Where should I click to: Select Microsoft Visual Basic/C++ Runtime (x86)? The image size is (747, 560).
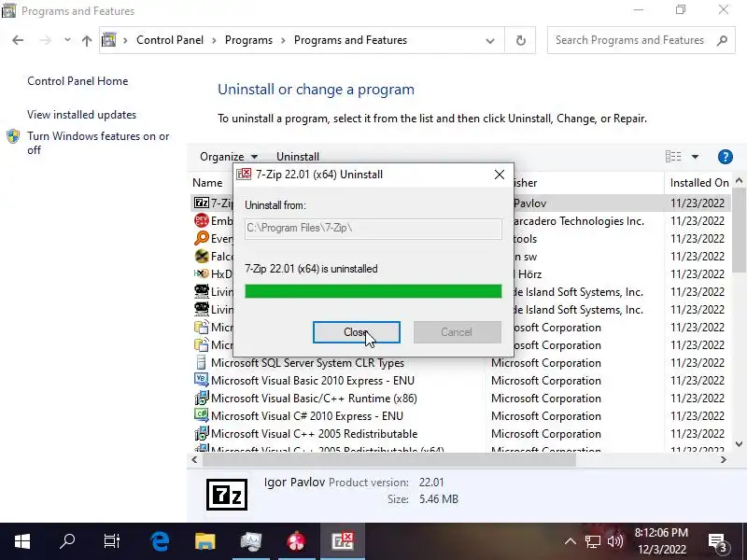pyautogui.click(x=314, y=399)
